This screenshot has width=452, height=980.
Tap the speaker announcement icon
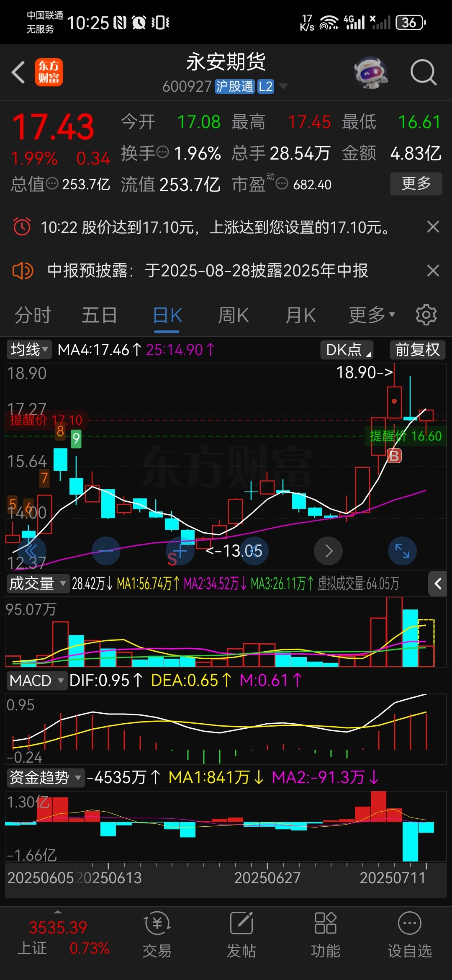point(23,271)
